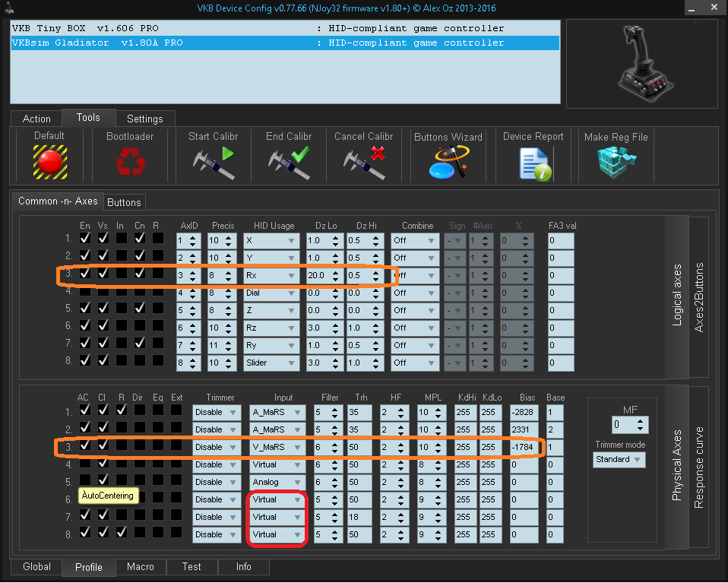Open the Info tab

[x=243, y=567]
